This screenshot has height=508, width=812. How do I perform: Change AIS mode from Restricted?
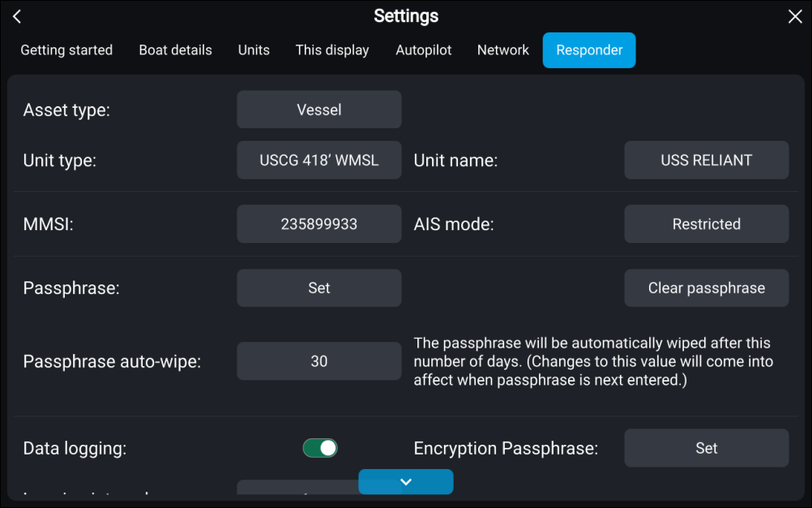706,224
